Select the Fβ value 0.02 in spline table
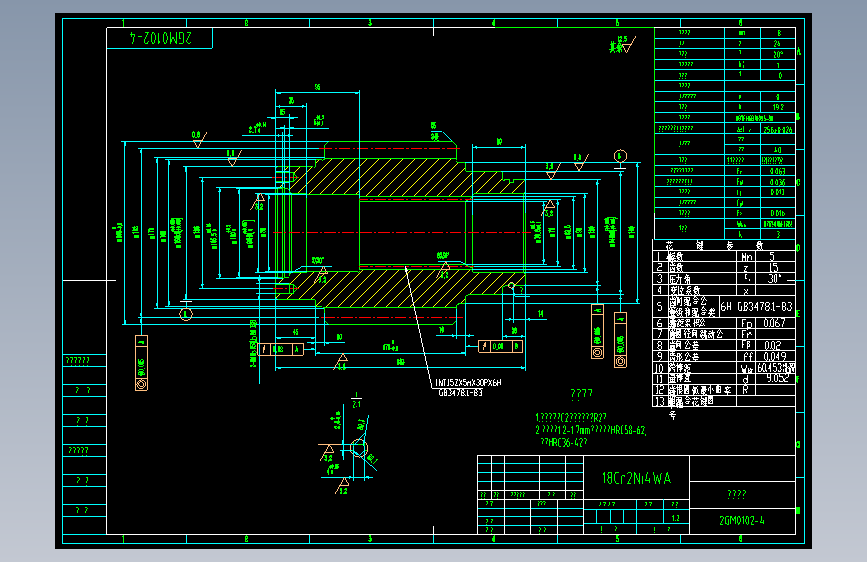This screenshot has width=867, height=562. click(x=772, y=345)
